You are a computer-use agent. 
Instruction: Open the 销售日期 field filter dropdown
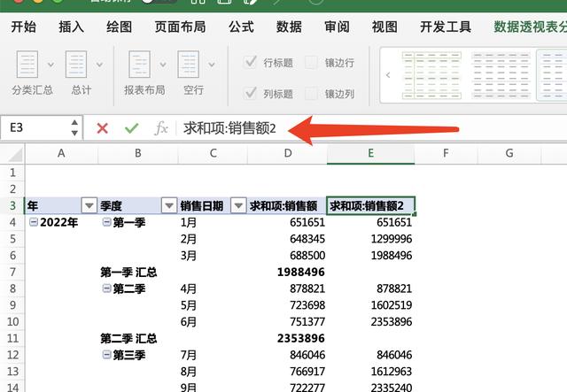click(237, 205)
